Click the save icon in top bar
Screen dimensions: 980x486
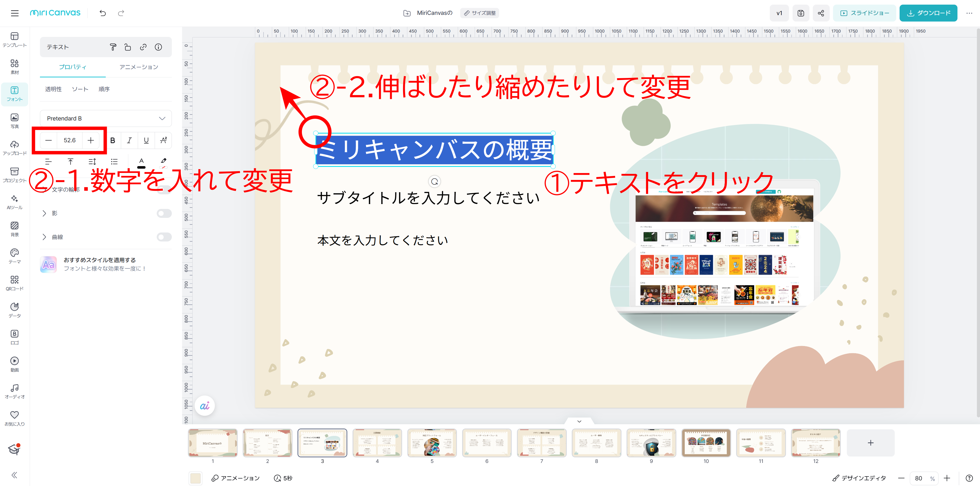[x=800, y=13]
